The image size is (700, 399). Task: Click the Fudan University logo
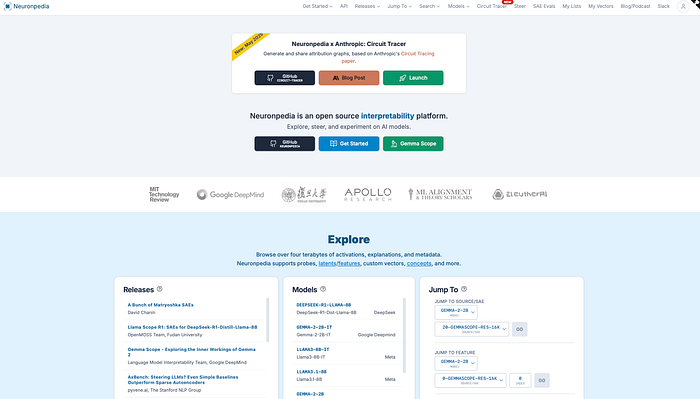(x=304, y=195)
